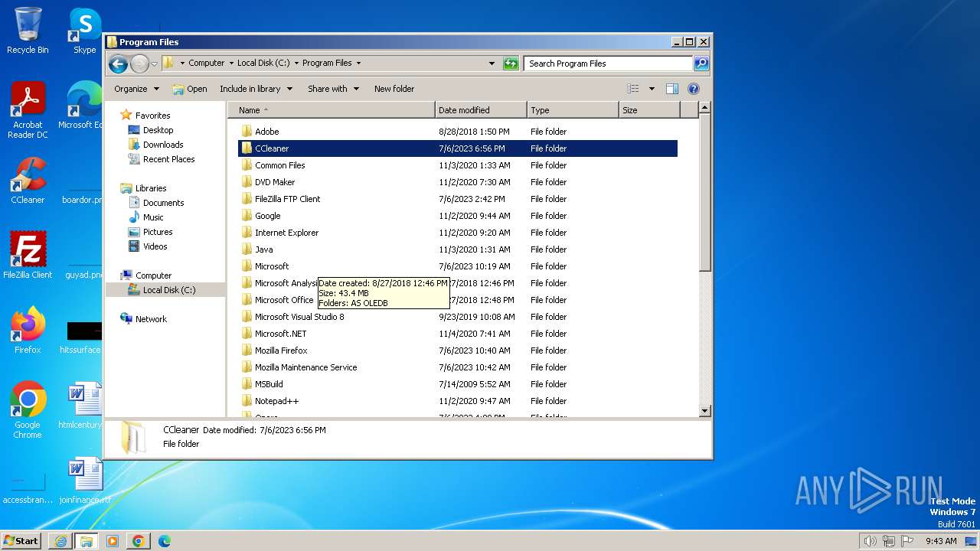Open the Music library
The width and height of the screenshot is (980, 551).
153,217
